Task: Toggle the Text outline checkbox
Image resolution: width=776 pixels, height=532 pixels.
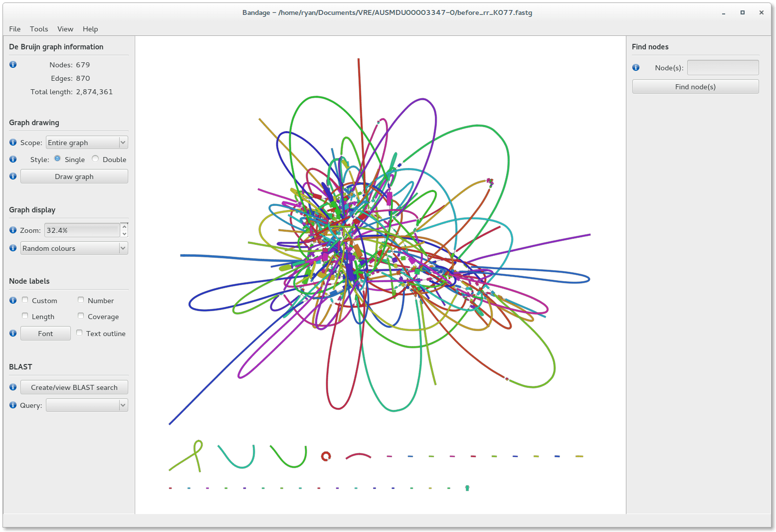Action: pyautogui.click(x=79, y=333)
